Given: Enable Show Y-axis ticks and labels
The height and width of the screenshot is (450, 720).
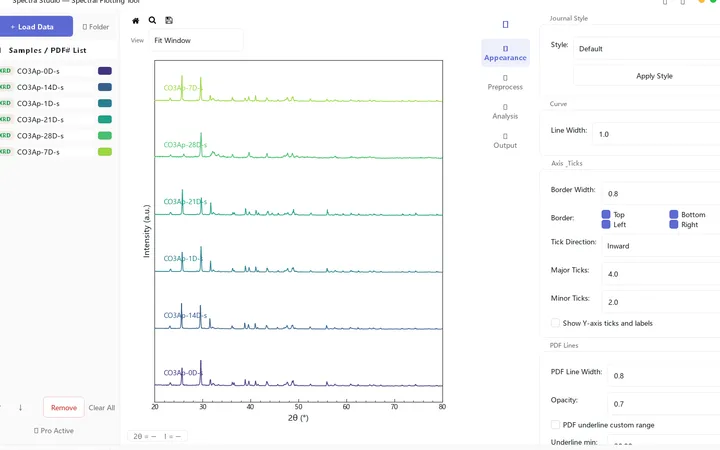Looking at the screenshot, I should coord(555,323).
